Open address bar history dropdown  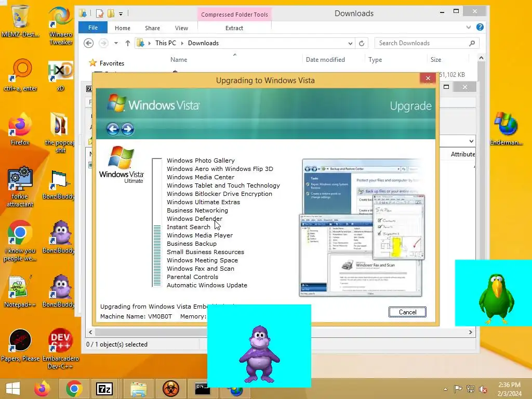[x=350, y=44]
